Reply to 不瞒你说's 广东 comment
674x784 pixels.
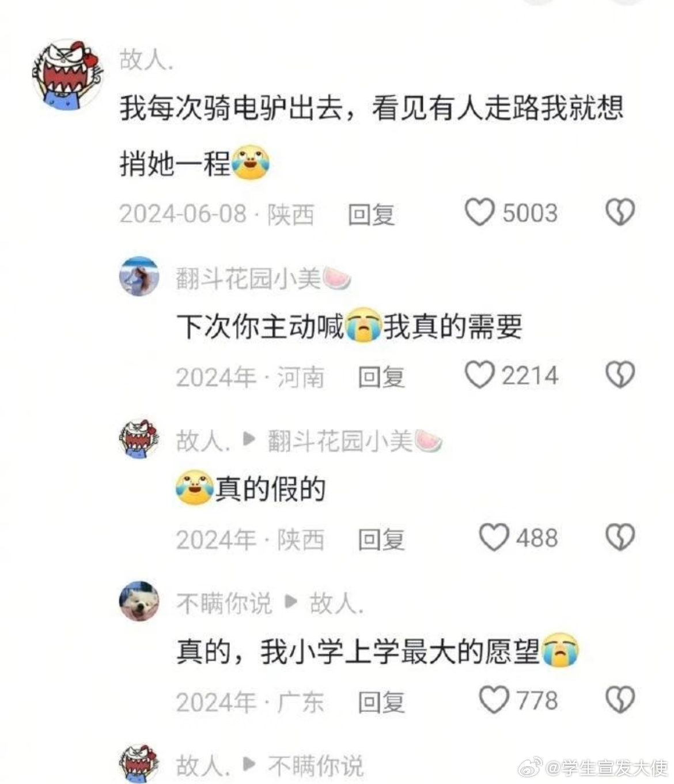[381, 702]
